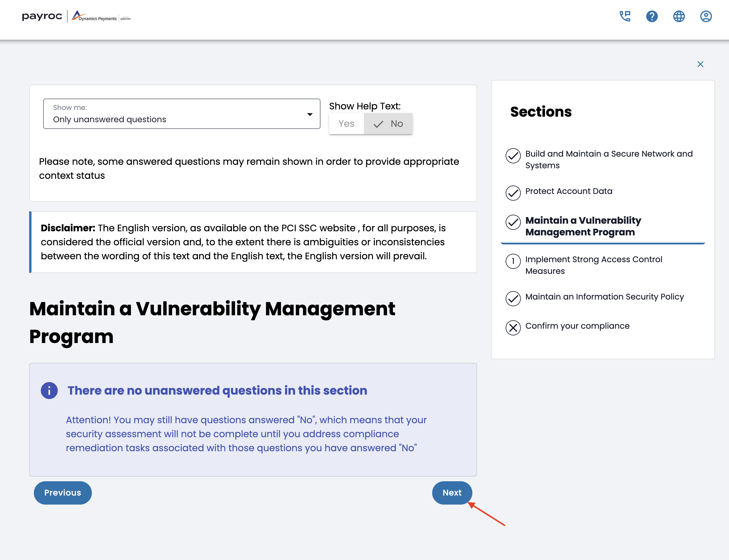Open the help question mark icon

652,16
